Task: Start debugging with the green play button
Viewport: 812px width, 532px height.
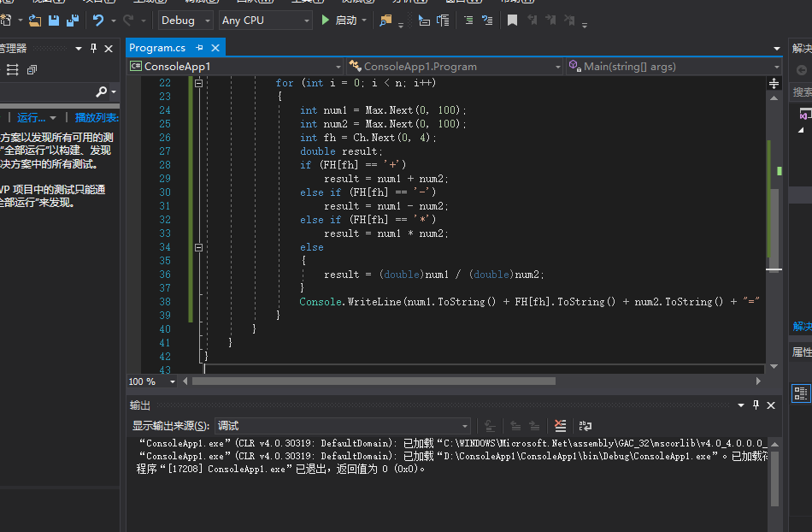Action: coord(325,21)
